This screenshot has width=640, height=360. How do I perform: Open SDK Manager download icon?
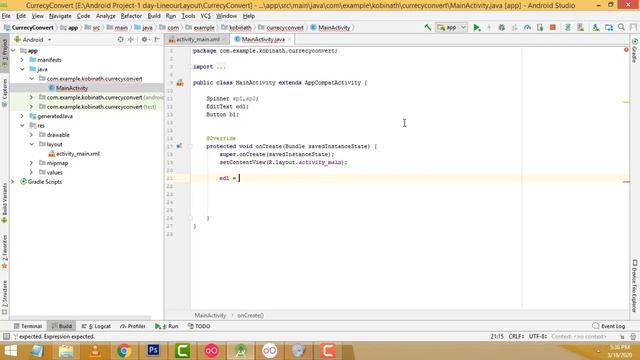(596, 27)
